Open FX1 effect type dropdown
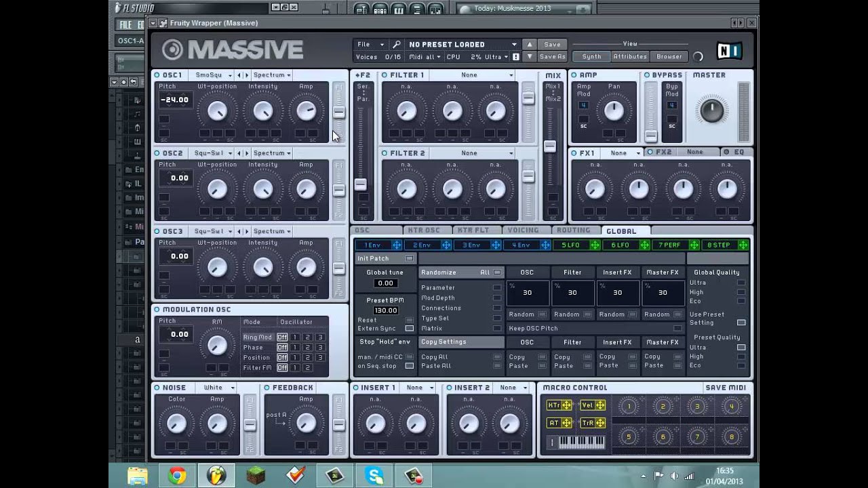Screen dimensions: 868x488 coord(623,153)
